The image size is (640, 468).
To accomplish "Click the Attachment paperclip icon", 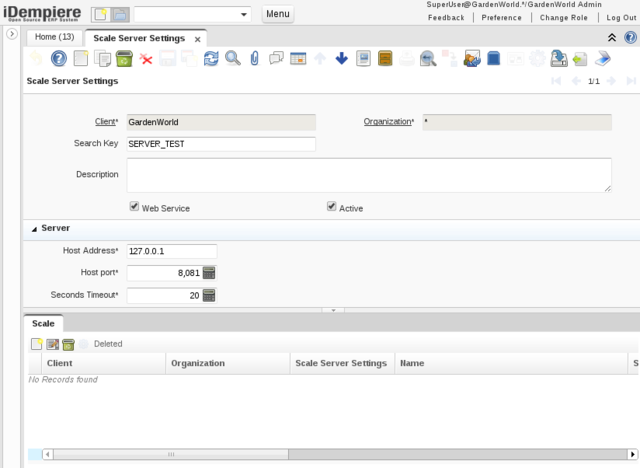I will coord(255,59).
